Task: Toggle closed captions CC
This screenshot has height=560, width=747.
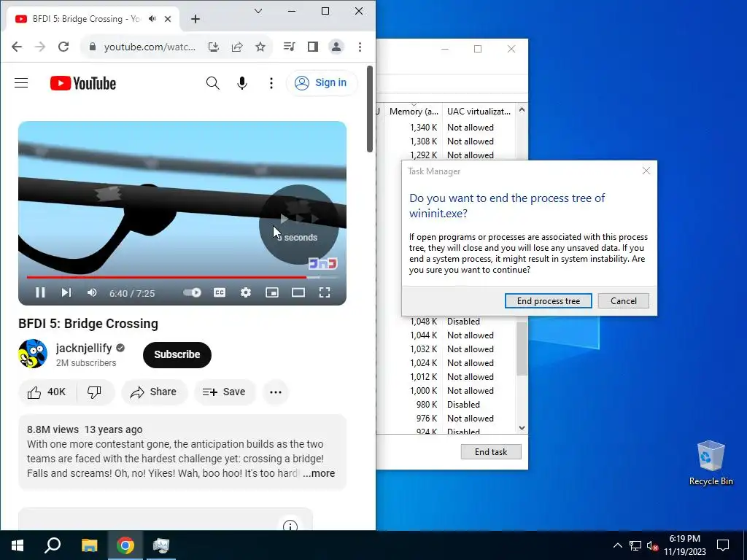Action: pos(220,292)
